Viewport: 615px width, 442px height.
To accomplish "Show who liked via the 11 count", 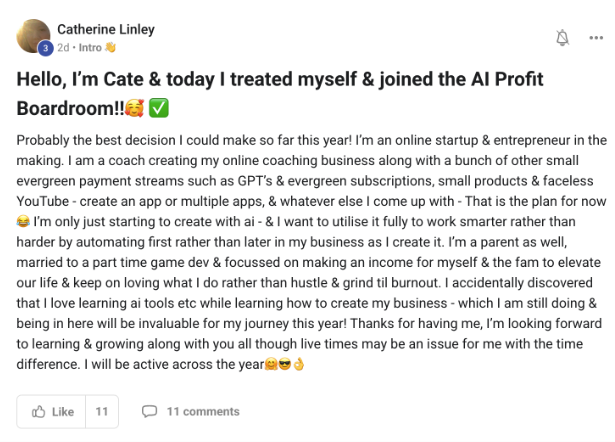I will point(101,411).
